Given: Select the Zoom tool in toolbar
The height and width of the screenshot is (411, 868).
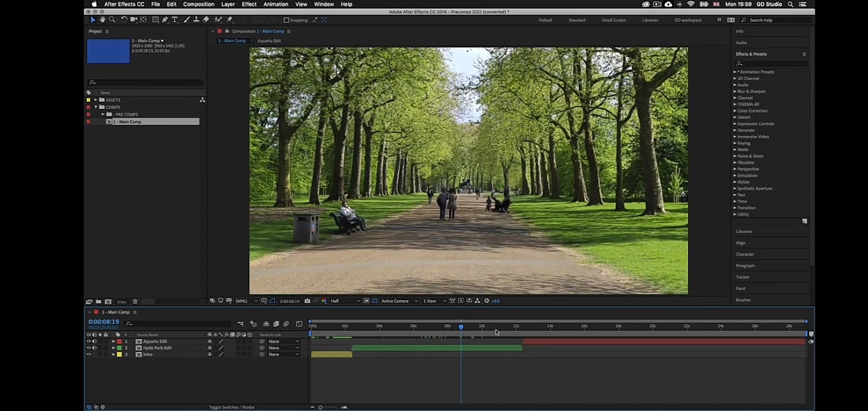Looking at the screenshot, I should pyautogui.click(x=112, y=20).
